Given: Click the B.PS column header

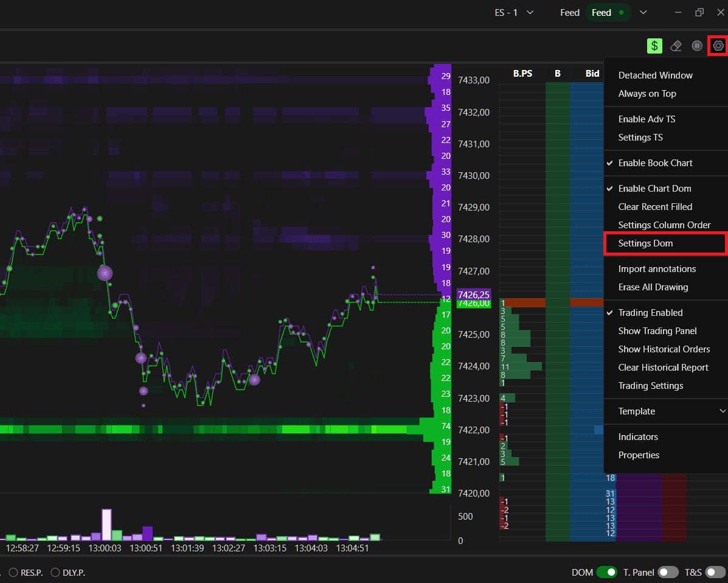Looking at the screenshot, I should point(522,74).
